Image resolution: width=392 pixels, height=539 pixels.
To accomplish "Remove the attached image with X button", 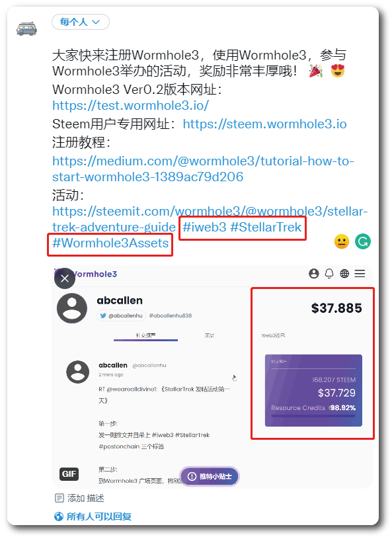I will tap(65, 278).
